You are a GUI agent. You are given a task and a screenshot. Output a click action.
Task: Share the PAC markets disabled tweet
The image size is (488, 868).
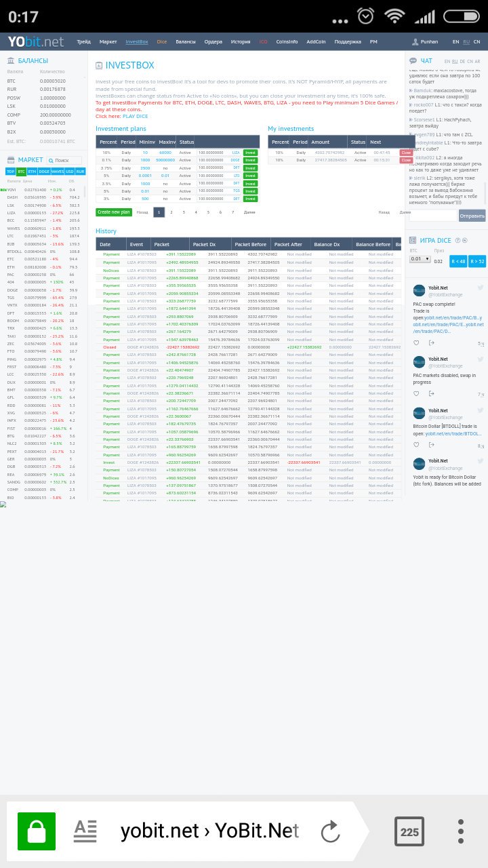(x=431, y=394)
